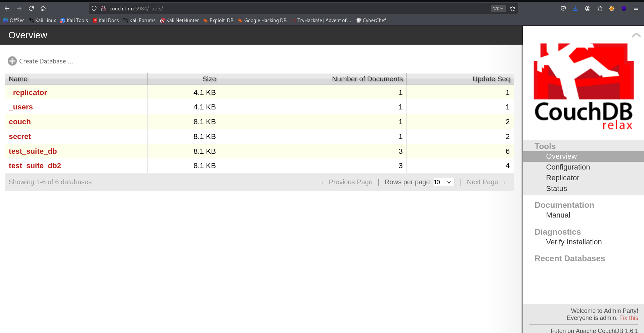This screenshot has height=333, width=644.
Task: Open the Status page in sidebar
Action: 556,189
